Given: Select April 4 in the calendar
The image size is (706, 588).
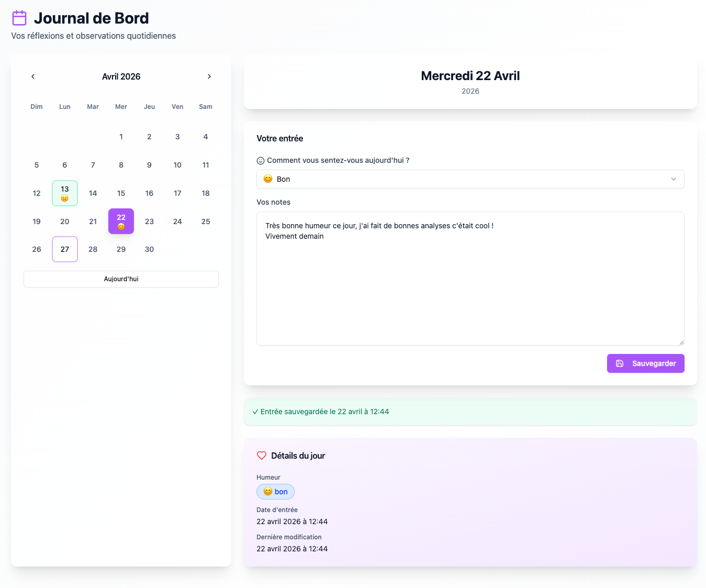Looking at the screenshot, I should click(206, 137).
